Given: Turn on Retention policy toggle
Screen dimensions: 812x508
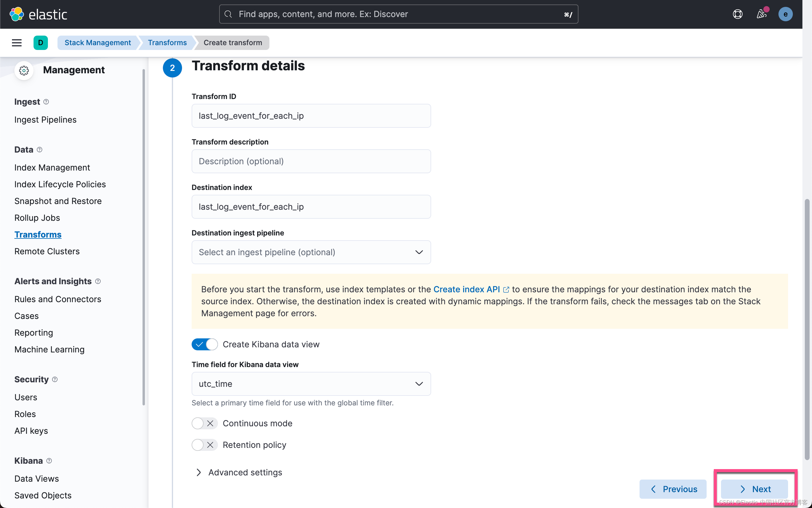Looking at the screenshot, I should click(204, 445).
